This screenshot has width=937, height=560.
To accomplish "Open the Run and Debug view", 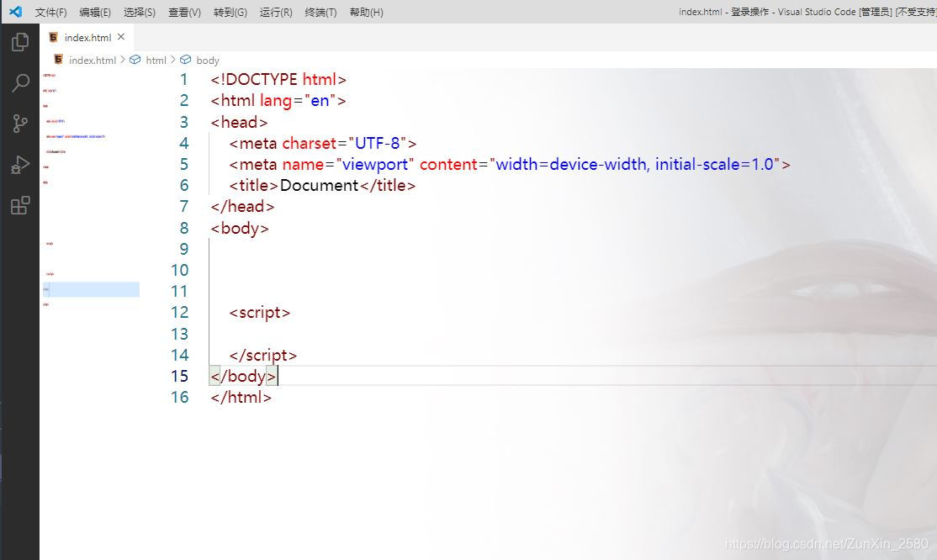I will click(20, 164).
